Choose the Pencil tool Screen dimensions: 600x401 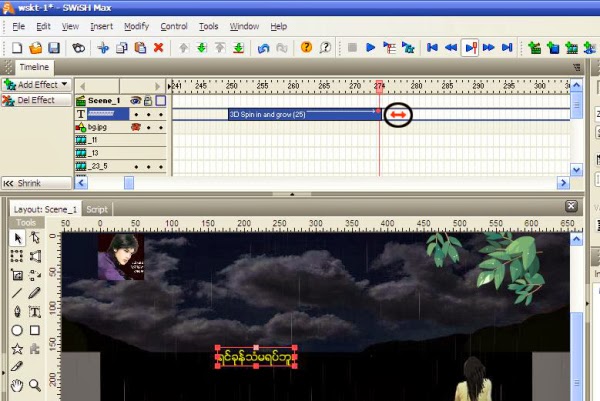[35, 293]
